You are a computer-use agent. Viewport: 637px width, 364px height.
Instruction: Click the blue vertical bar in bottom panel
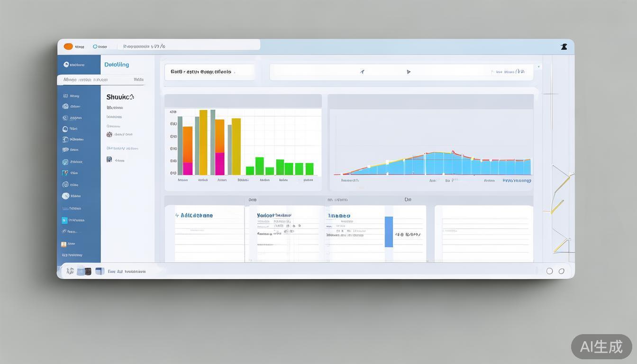(x=389, y=232)
